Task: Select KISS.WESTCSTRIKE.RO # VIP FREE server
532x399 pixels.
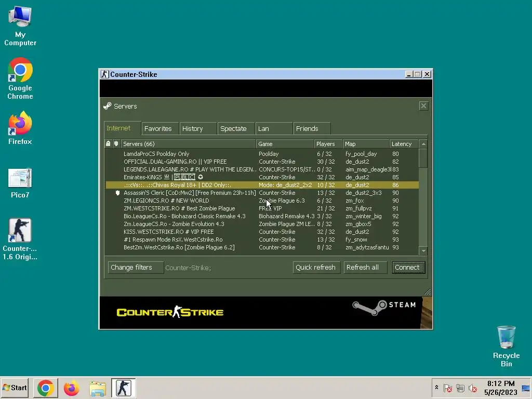Action: click(x=262, y=232)
